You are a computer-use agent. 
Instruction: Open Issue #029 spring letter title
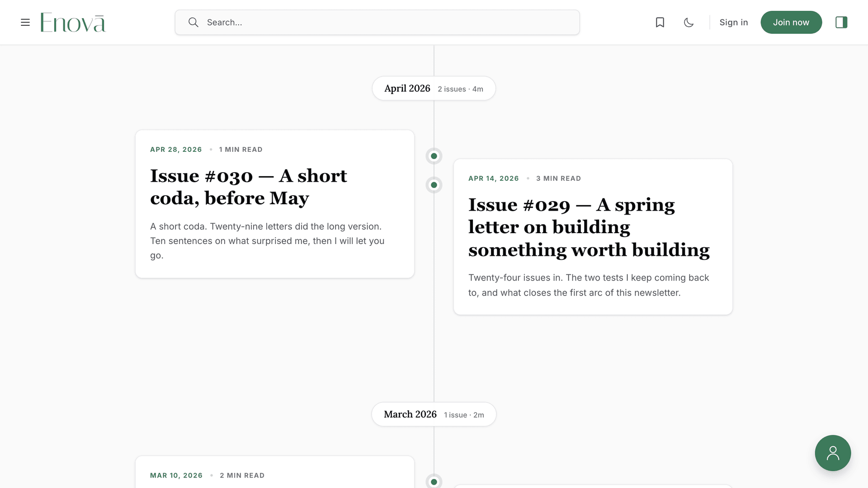pos(589,227)
